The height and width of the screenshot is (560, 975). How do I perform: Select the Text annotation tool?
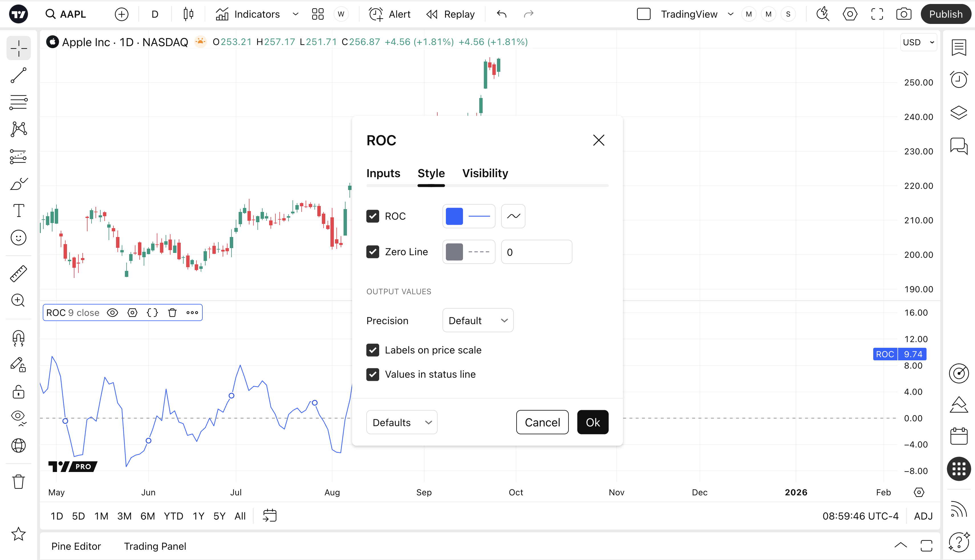point(19,210)
